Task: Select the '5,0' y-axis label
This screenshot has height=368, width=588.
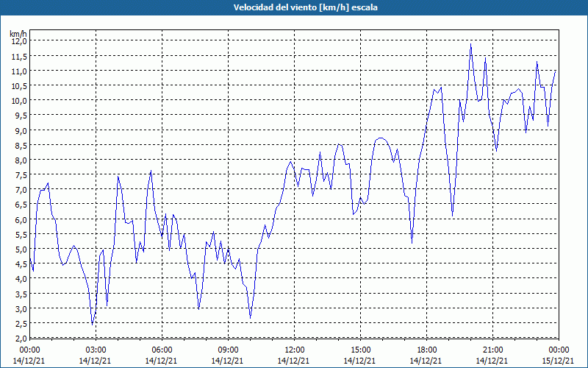Action: click(x=21, y=249)
